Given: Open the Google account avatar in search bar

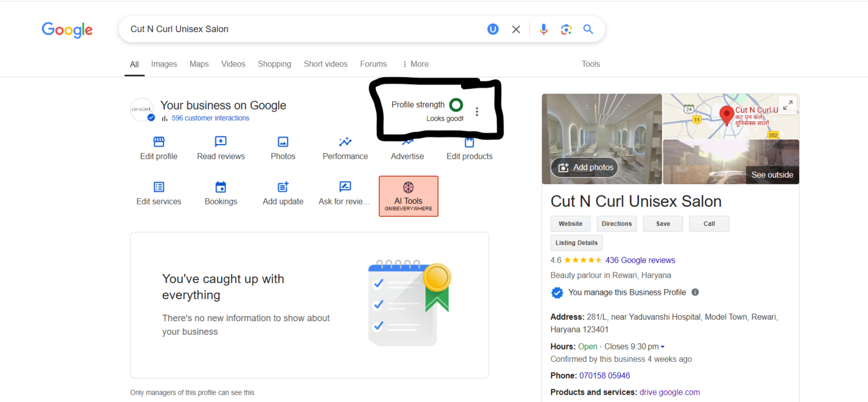Looking at the screenshot, I should (493, 29).
